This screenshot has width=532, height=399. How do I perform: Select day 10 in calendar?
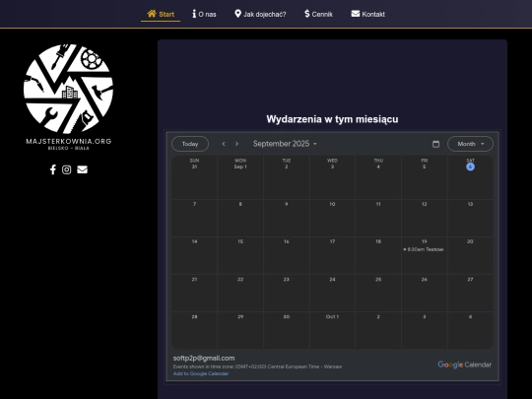(332, 204)
